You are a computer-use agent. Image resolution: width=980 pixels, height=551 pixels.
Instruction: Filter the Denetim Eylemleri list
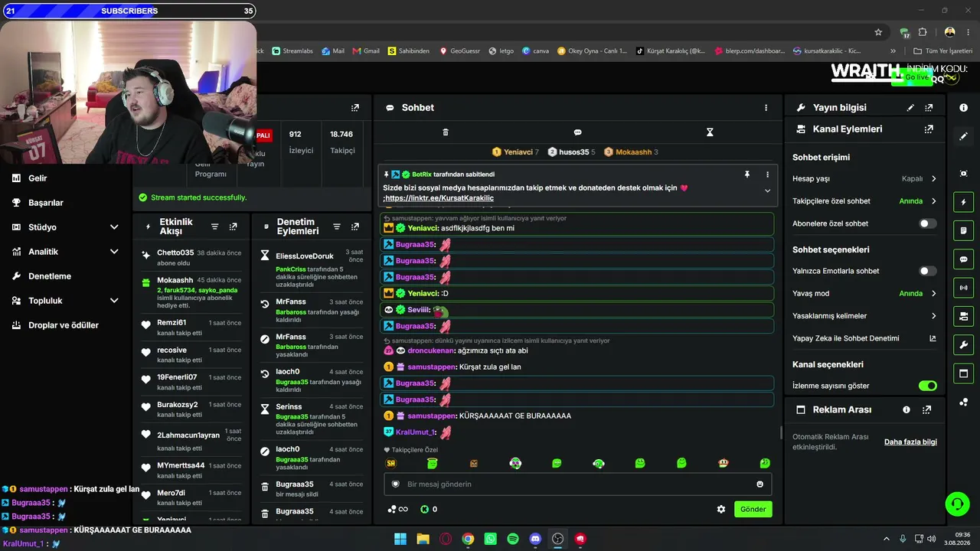(x=336, y=227)
